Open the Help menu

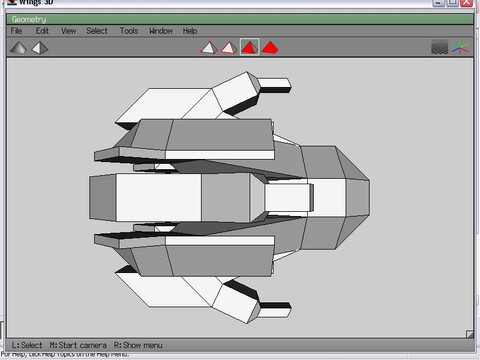click(190, 31)
